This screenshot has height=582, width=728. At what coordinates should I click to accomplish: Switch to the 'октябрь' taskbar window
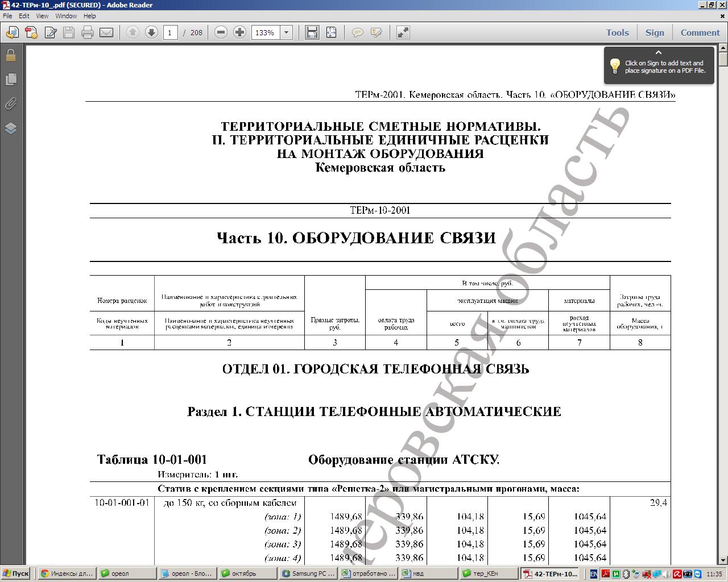[x=249, y=573]
